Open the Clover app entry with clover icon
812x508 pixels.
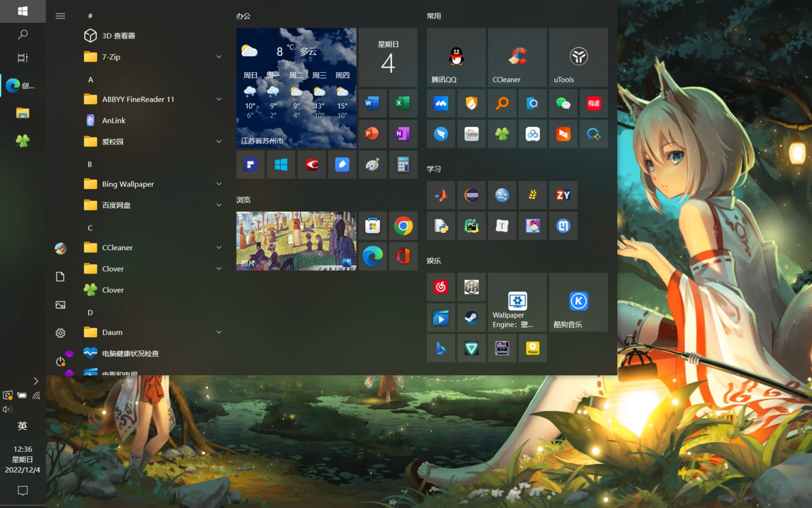(x=153, y=290)
